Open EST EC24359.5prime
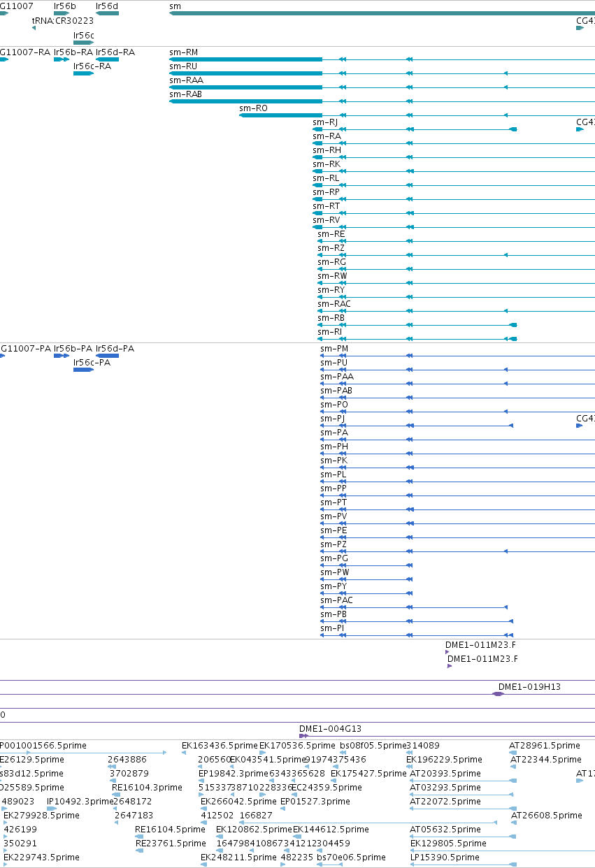This screenshot has height=868, width=595. pos(327,788)
